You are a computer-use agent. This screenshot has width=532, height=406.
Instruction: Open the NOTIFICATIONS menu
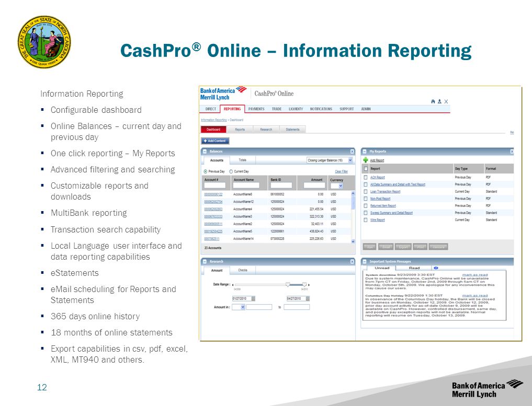click(x=321, y=109)
